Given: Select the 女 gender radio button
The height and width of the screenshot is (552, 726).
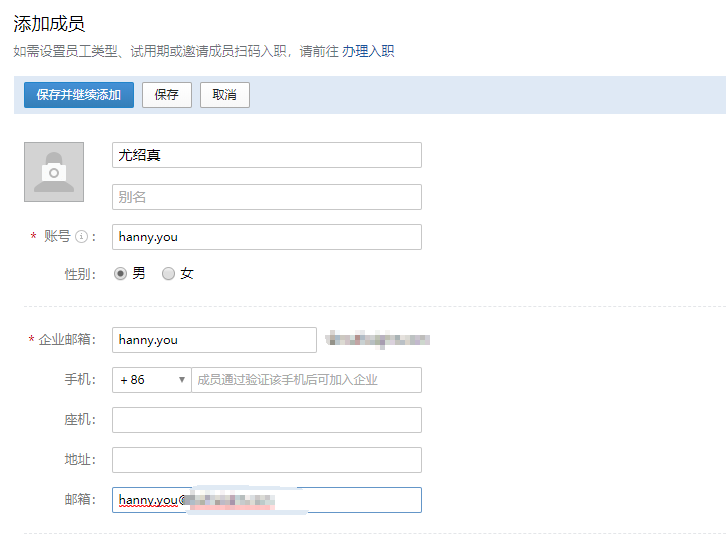Looking at the screenshot, I should click(168, 273).
